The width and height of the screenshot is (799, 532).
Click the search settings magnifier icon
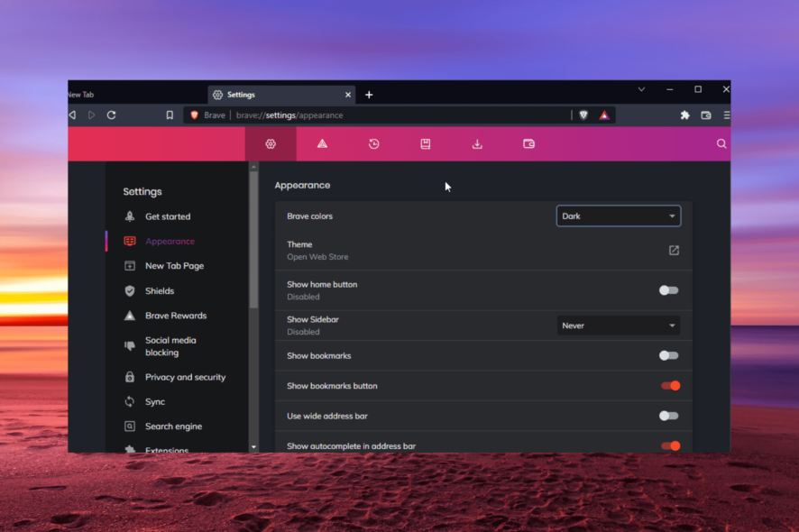[721, 143]
